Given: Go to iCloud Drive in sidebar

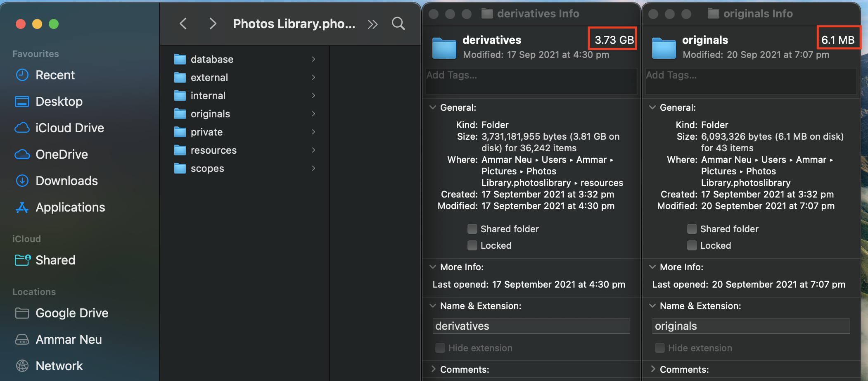Looking at the screenshot, I should coord(69,128).
